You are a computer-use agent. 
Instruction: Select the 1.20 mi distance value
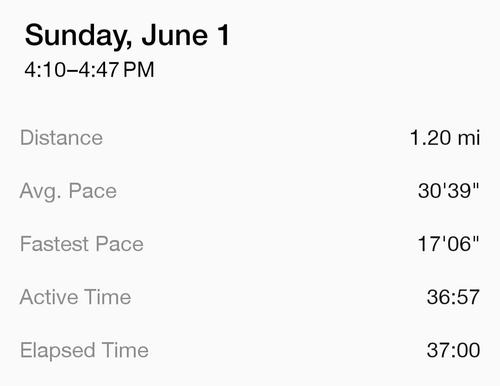(x=445, y=138)
